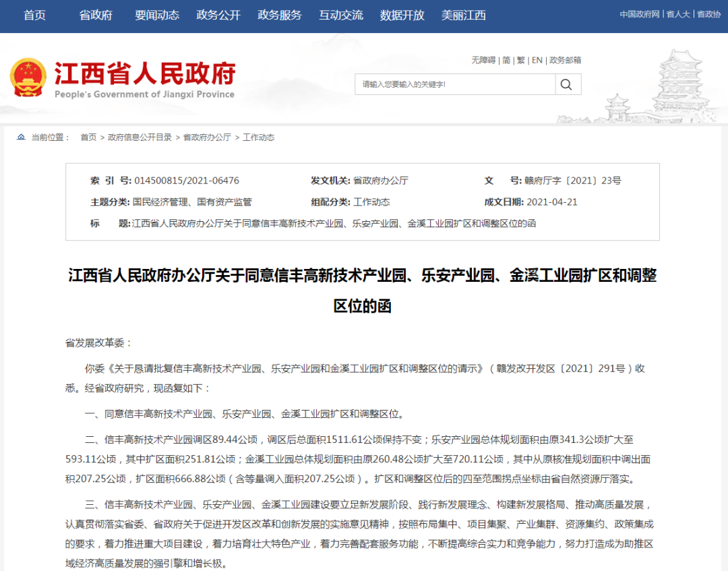Open 工作动态 breadcrumb link
Screen dimensions: 728x571
pyautogui.click(x=259, y=138)
